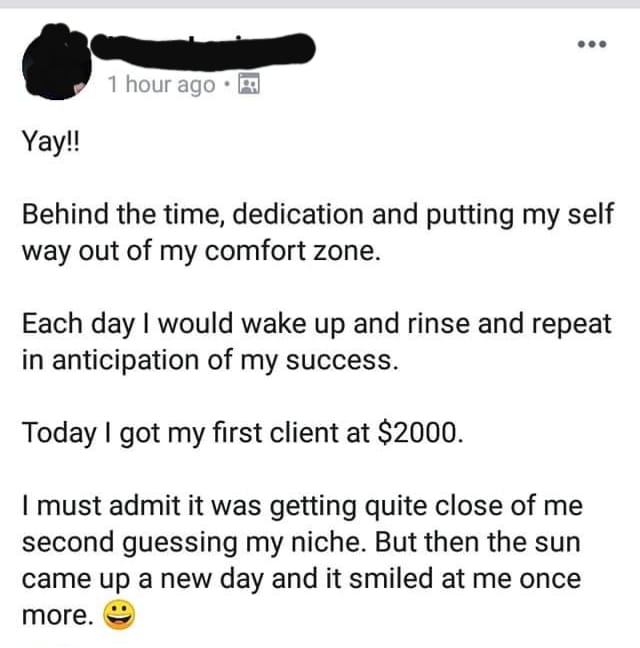Click the gray bar above the post
640x648 pixels.
point(320,4)
